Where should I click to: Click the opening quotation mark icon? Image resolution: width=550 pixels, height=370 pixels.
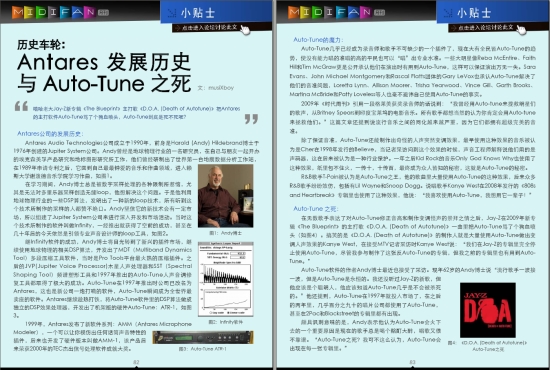pos(21,106)
